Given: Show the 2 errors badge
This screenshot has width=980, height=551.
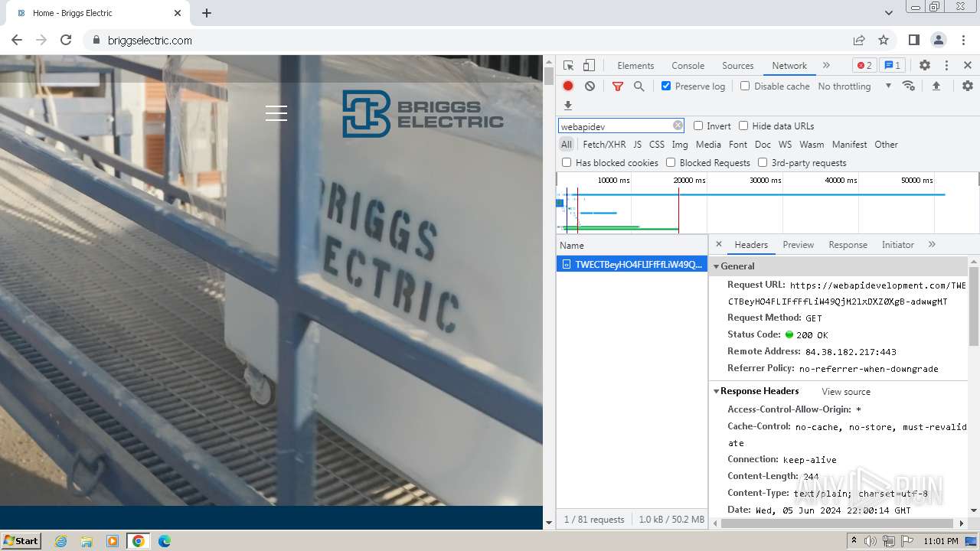Looking at the screenshot, I should pos(864,66).
